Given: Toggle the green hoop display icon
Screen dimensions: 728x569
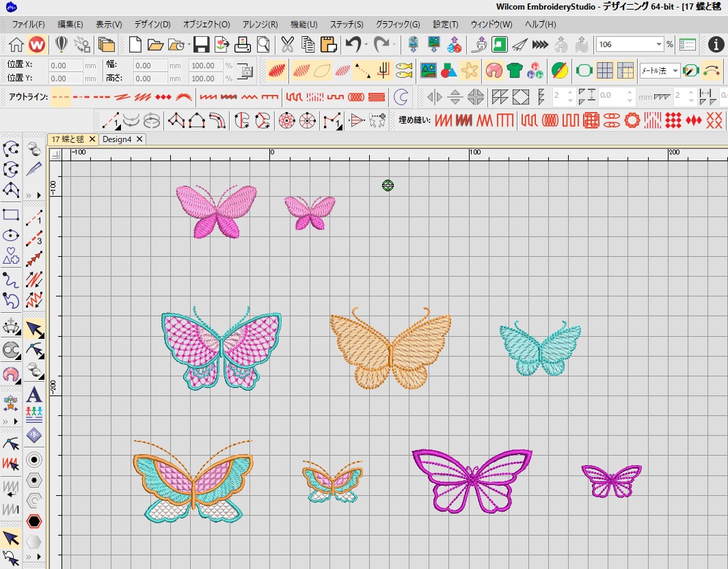Looking at the screenshot, I should click(584, 70).
